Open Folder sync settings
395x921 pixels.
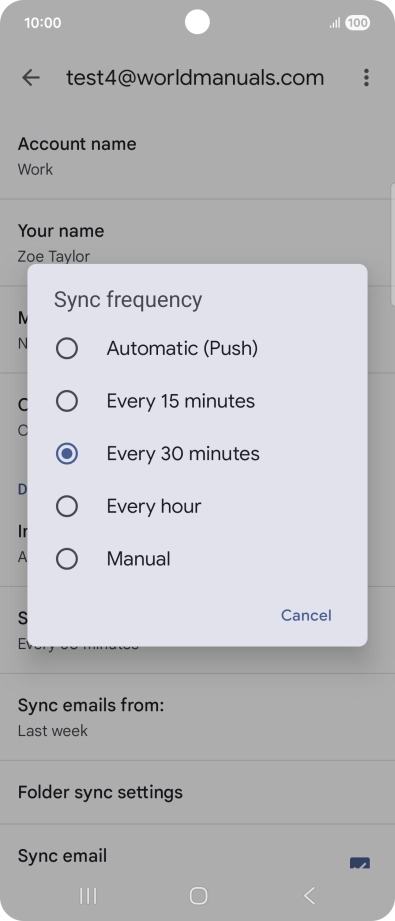coord(198,792)
